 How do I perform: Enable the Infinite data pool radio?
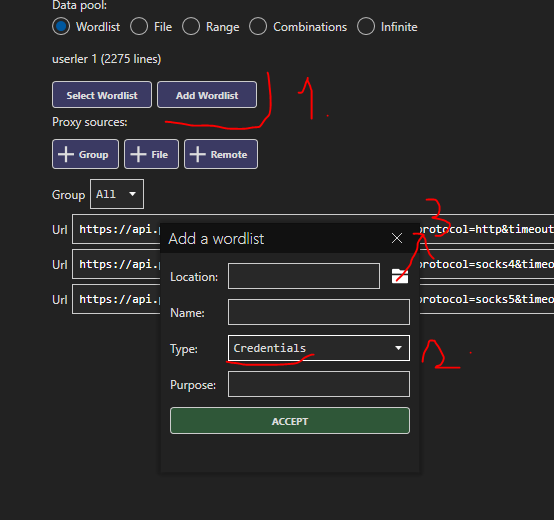[x=366, y=26]
